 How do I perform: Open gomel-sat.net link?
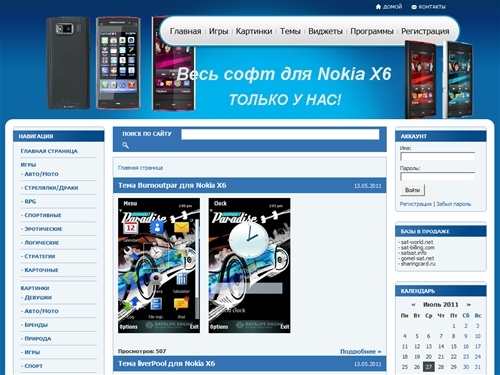tap(417, 258)
